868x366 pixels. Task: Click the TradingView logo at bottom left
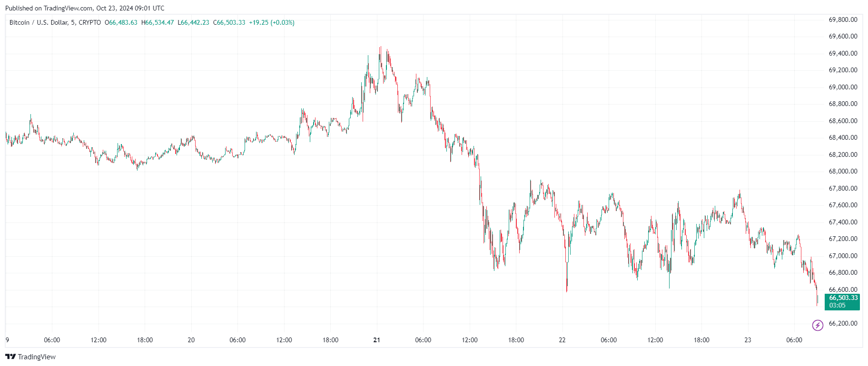click(x=30, y=357)
